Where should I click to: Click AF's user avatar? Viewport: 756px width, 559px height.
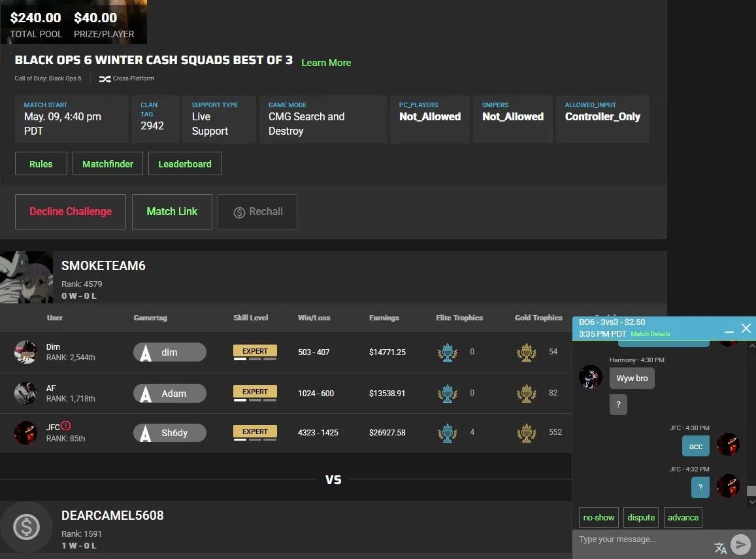(x=25, y=393)
